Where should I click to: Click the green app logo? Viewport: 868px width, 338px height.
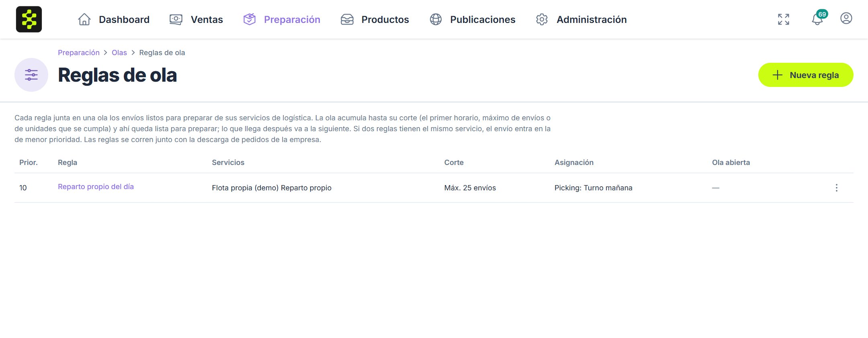[x=29, y=19]
